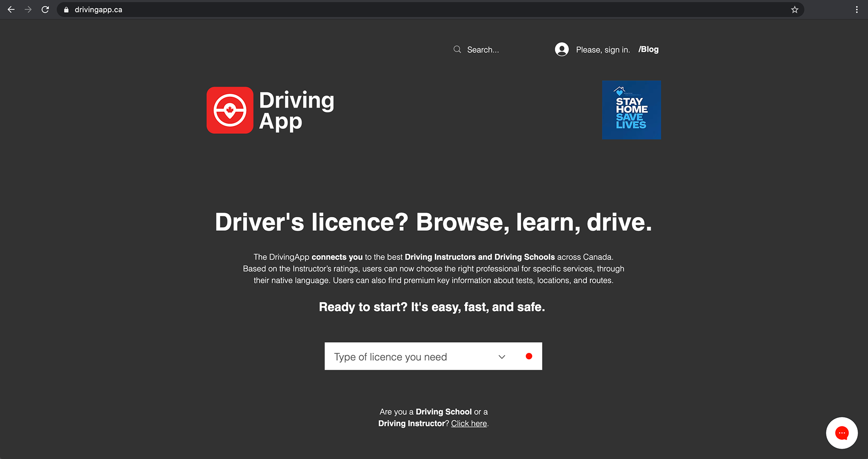The image size is (868, 459).
Task: Click the 'Please, sign in.' link
Action: [603, 50]
